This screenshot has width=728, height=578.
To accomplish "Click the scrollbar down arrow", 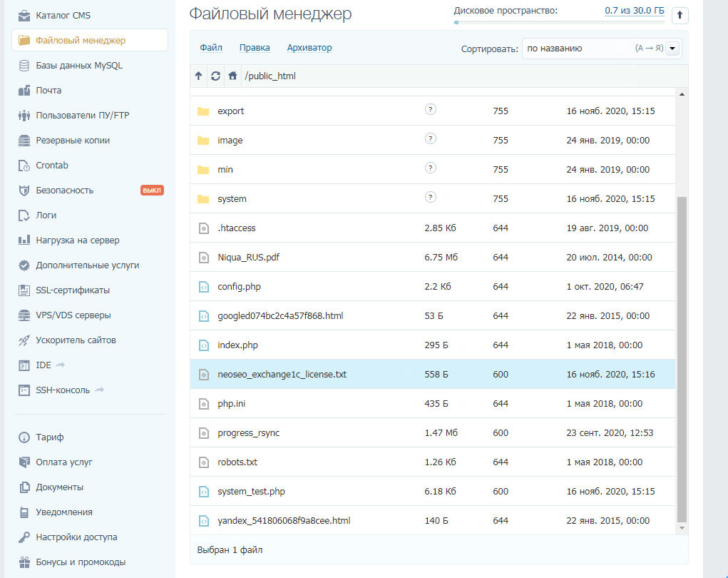I will [682, 528].
